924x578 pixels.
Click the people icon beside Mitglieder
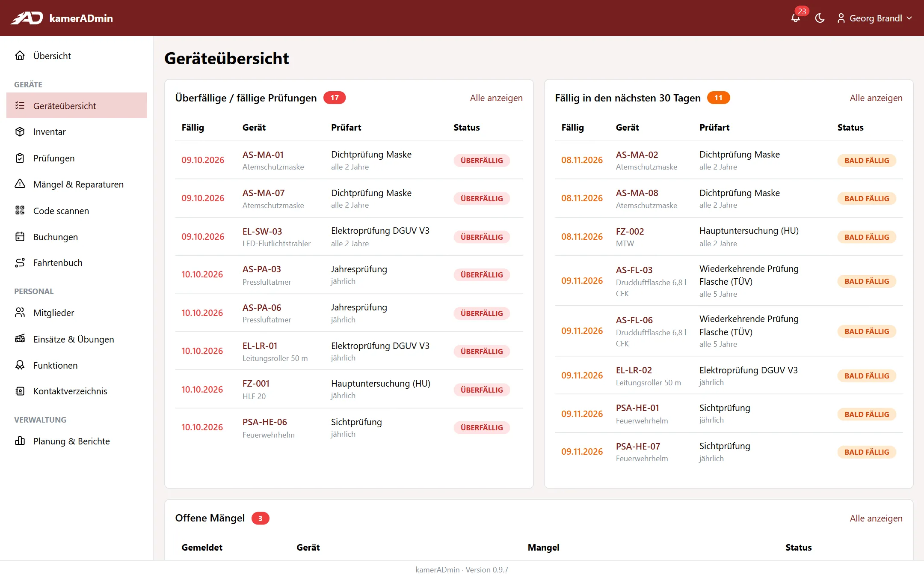[x=20, y=313]
